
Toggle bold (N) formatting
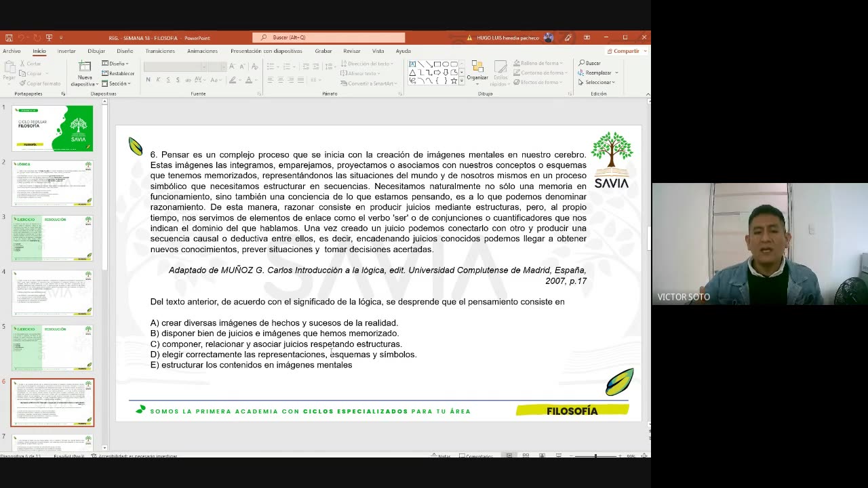(x=148, y=80)
